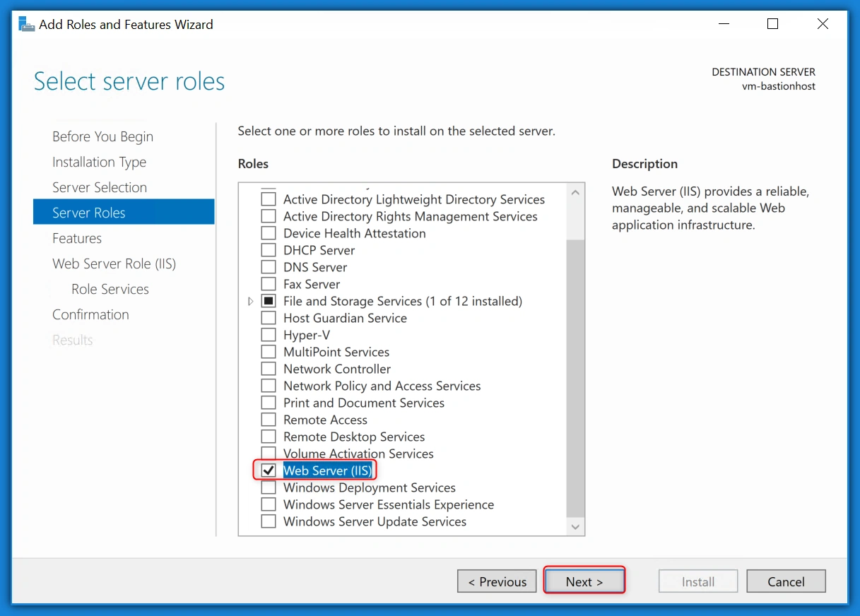Check Active Directory Lightweight Directory Services
The width and height of the screenshot is (860, 616).
pos(269,199)
